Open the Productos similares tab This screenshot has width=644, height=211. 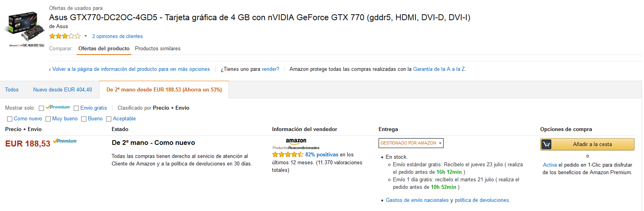pyautogui.click(x=158, y=48)
